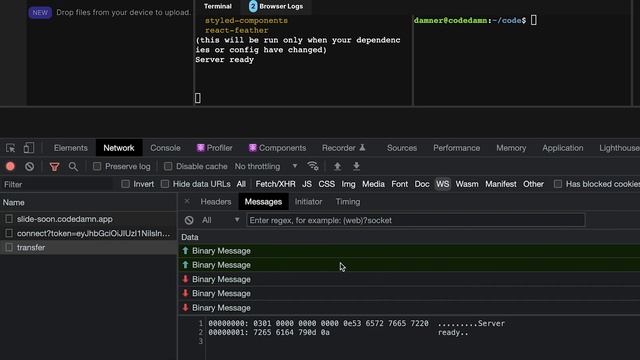Viewport: 640px width, 360px height.
Task: Select the first sent Binary Message
Action: 409,251
